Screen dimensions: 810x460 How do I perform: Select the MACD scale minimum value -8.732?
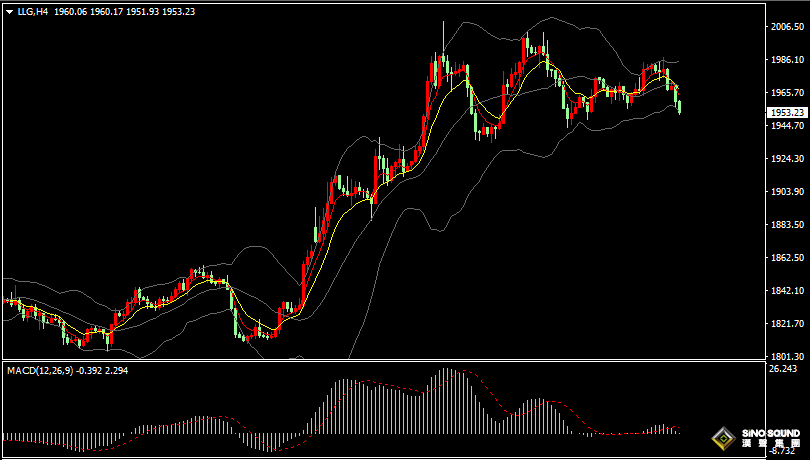tap(784, 453)
